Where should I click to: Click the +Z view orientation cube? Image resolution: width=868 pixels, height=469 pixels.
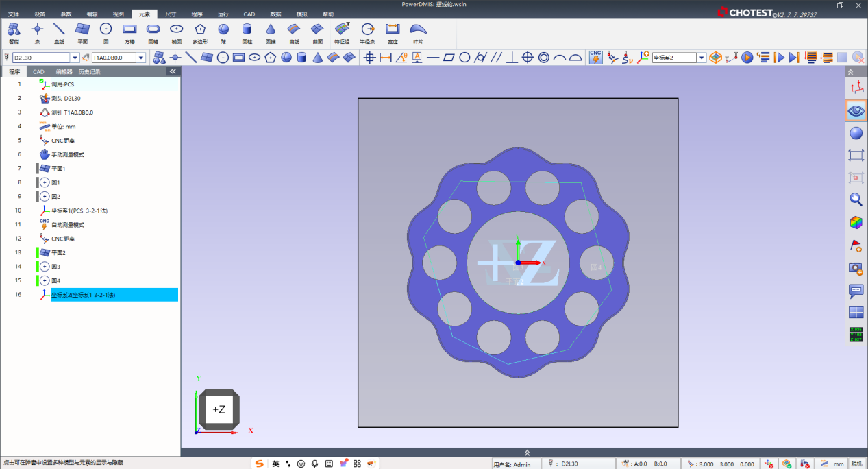point(219,409)
